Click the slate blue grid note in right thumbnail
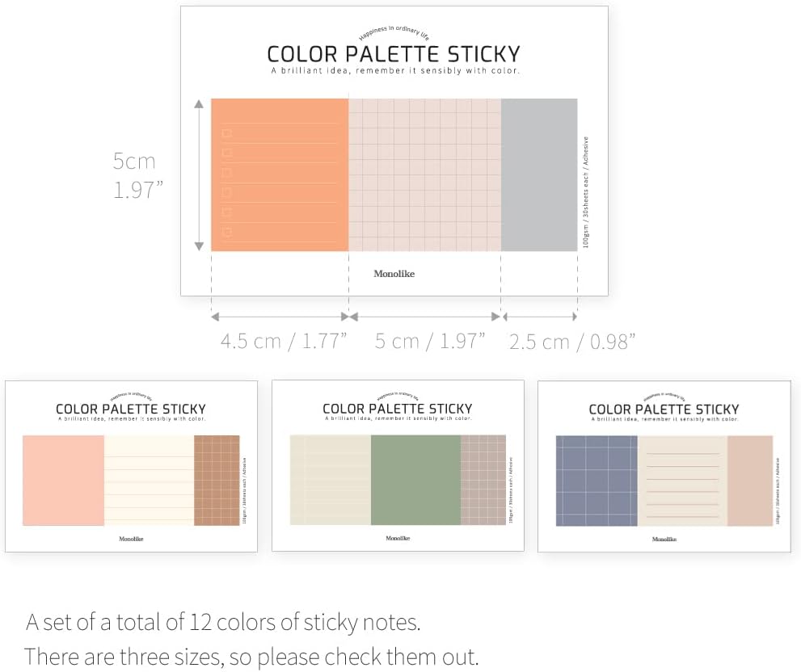 597,481
